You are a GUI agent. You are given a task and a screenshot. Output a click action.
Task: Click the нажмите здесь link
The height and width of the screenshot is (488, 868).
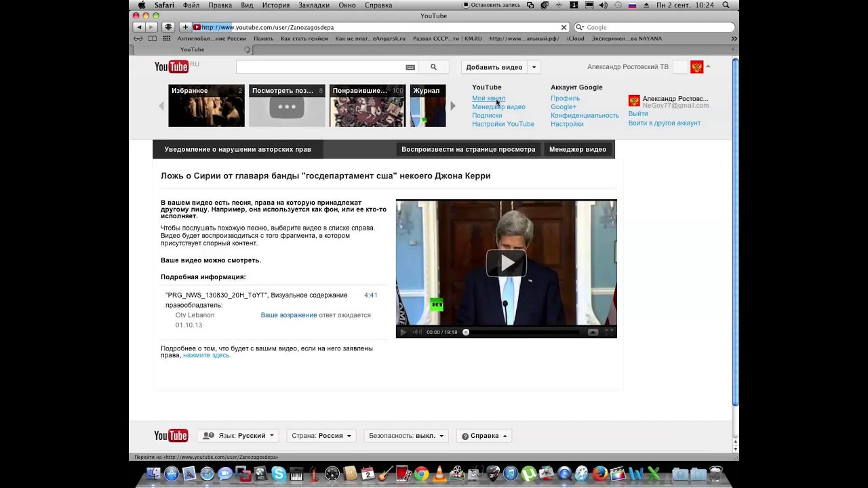click(207, 355)
